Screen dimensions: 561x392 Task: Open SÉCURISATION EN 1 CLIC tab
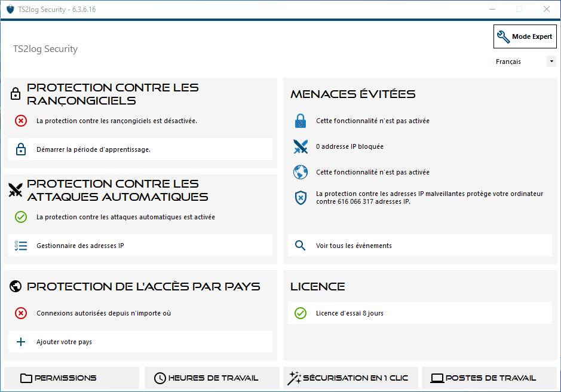(x=351, y=378)
